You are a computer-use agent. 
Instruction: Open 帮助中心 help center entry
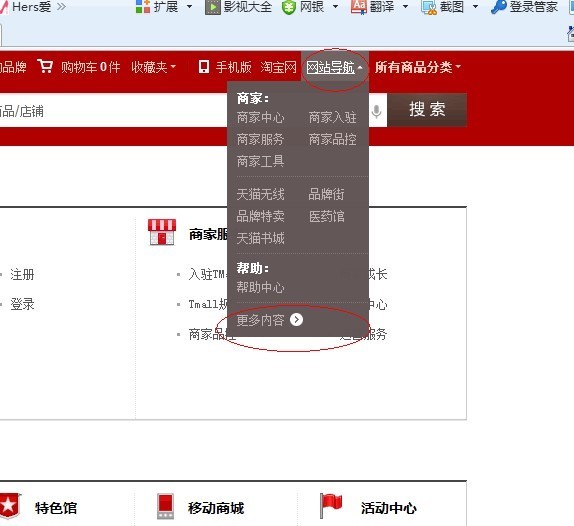tap(260, 287)
